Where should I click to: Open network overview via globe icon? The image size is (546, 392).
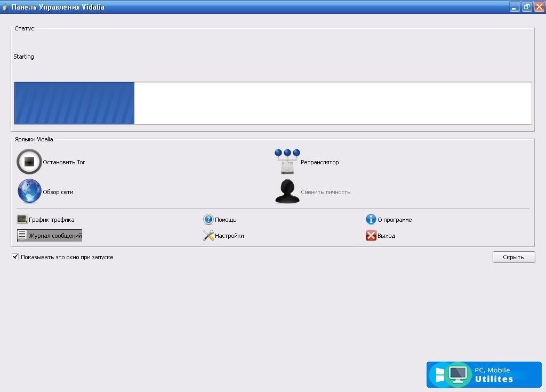(x=29, y=191)
